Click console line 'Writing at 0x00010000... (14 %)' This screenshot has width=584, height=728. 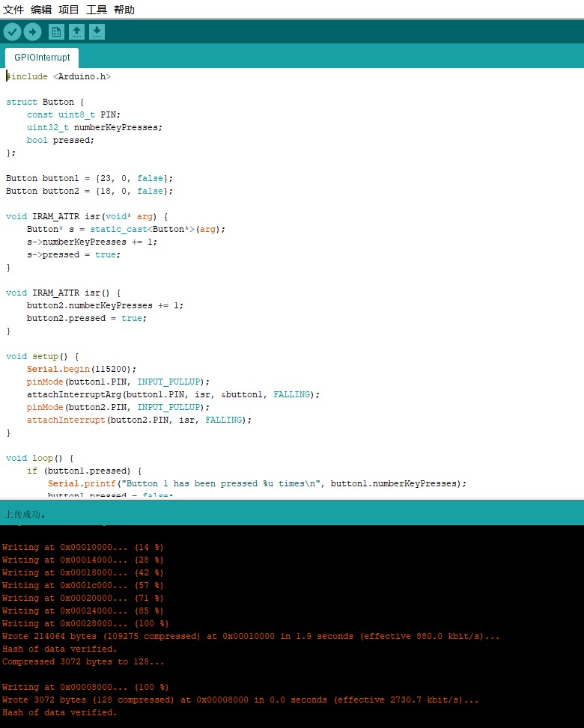click(82, 548)
